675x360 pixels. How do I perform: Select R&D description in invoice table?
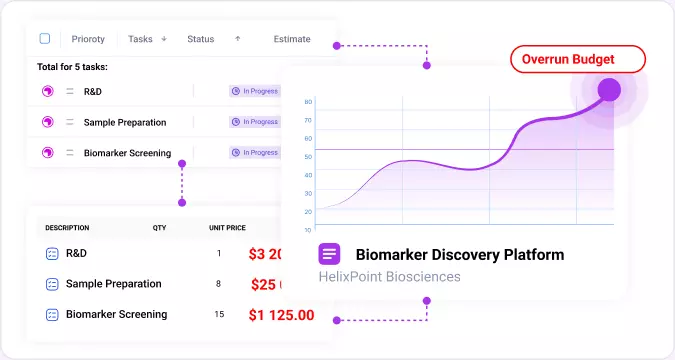click(x=76, y=253)
